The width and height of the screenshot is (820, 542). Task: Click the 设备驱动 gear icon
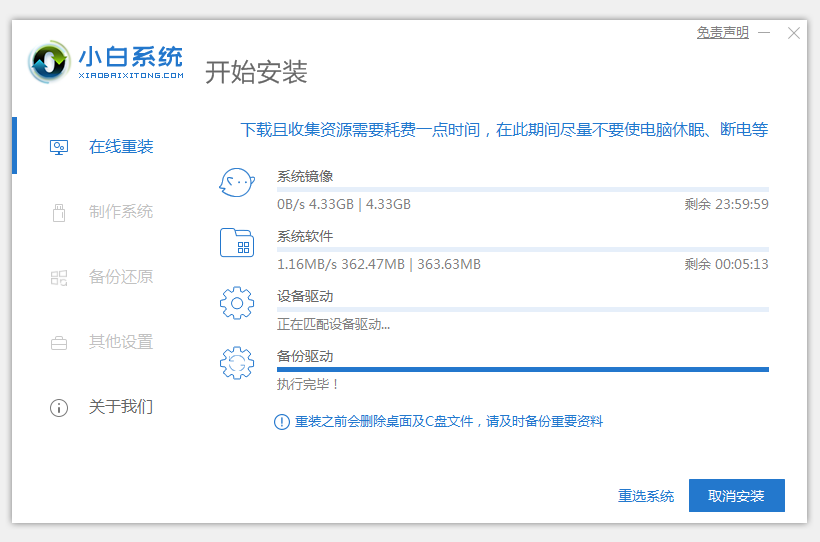(x=237, y=303)
